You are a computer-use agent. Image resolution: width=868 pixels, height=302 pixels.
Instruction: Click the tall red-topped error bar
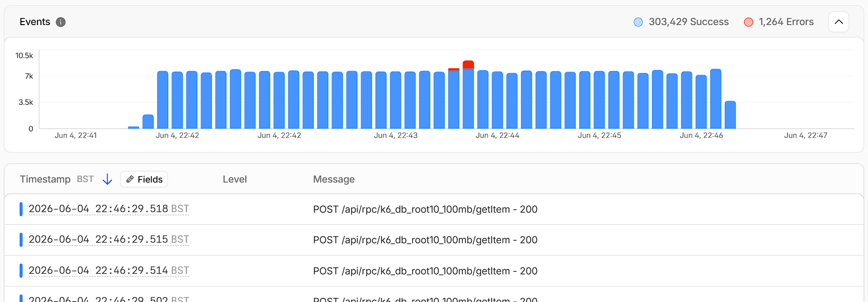tap(468, 94)
